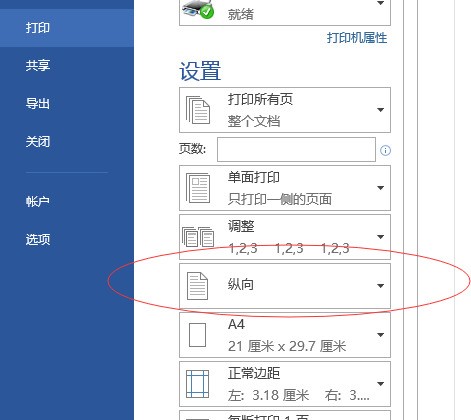Image resolution: width=471 pixels, height=420 pixels.
Task: Click the A4 paper size icon
Action: pos(197,335)
